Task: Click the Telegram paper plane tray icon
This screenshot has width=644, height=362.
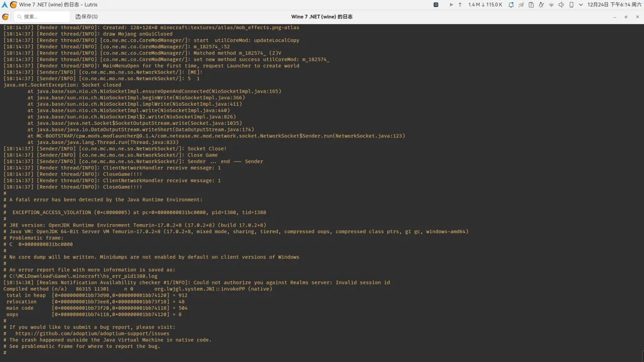Action: tap(522, 5)
